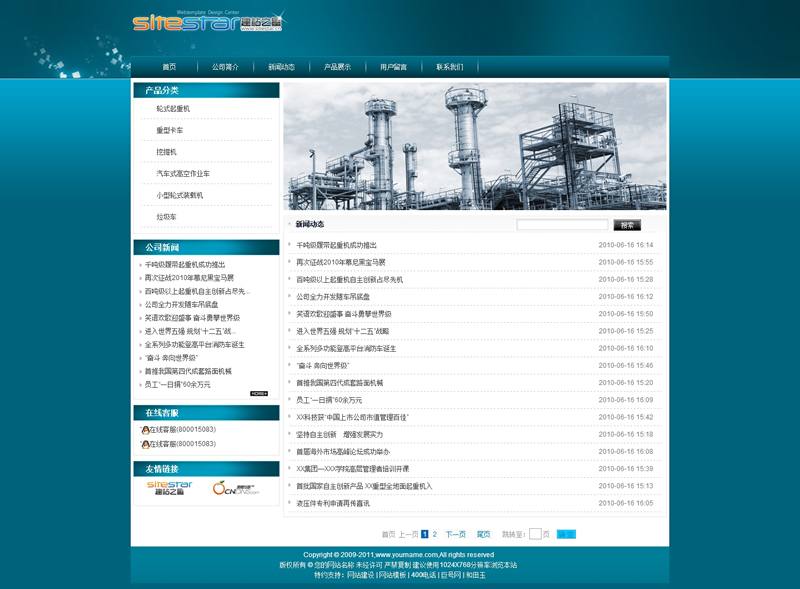
Task: Click the jump-to page number input box
Action: pyautogui.click(x=535, y=534)
